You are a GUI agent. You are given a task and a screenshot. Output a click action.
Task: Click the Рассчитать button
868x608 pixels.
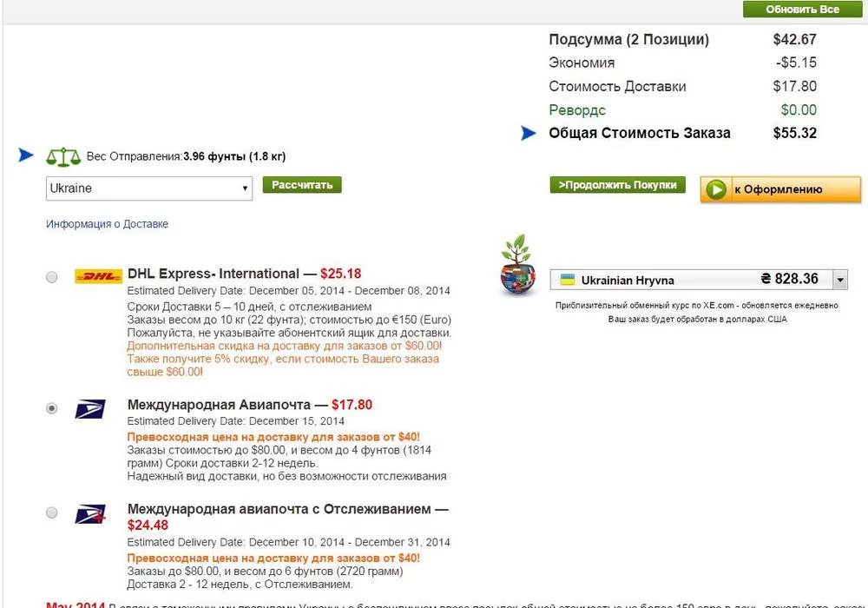tap(302, 185)
